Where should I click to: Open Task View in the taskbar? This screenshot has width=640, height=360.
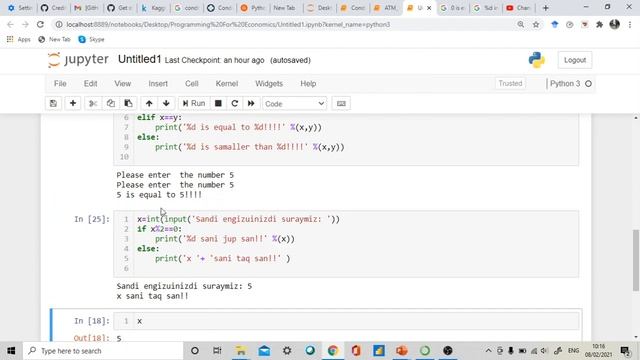217,351
